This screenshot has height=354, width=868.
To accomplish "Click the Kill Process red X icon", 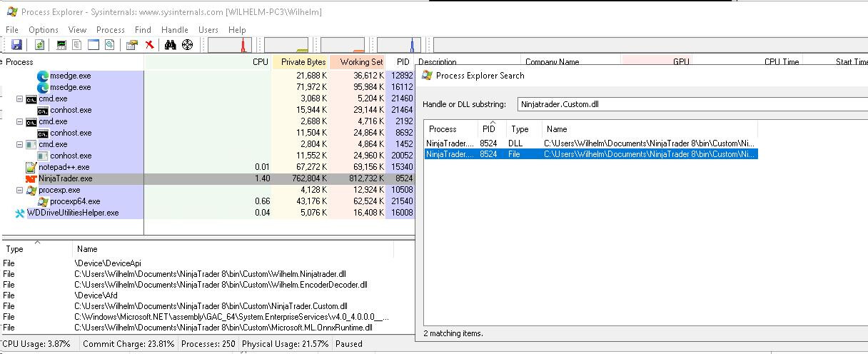I will coord(149,45).
